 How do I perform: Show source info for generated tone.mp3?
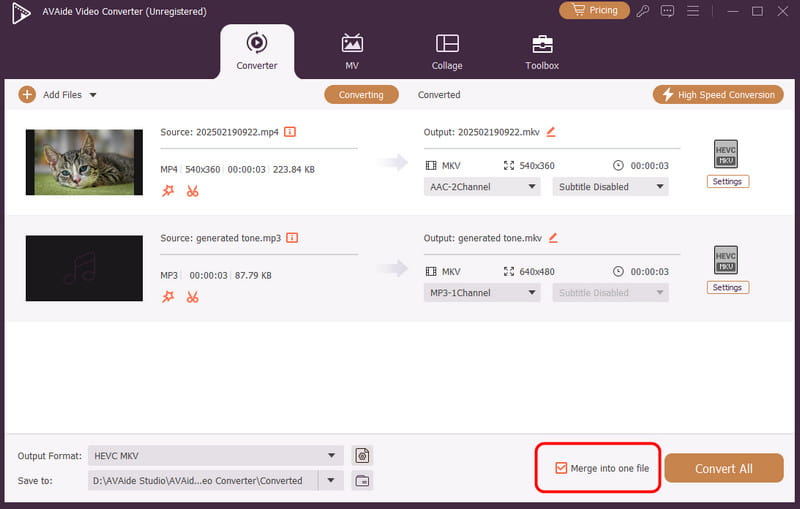click(x=291, y=238)
